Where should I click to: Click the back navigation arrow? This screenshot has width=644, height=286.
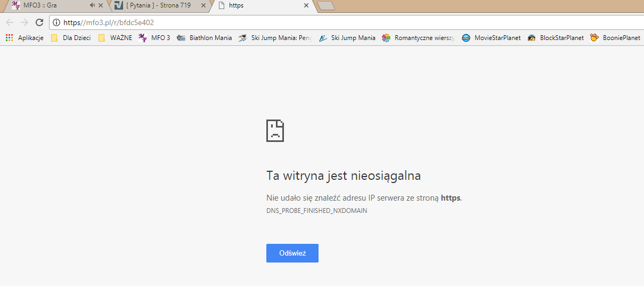tap(10, 22)
